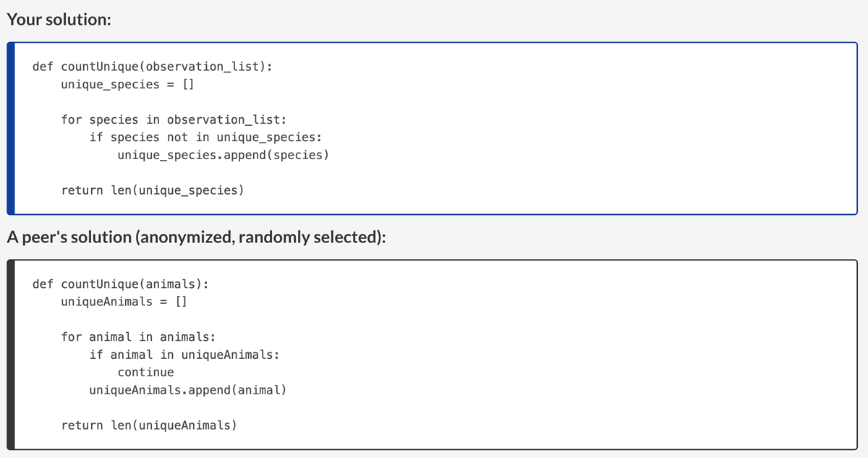Click the blue bar beside your solution
Screen dimensions: 868x458
tap(11, 128)
